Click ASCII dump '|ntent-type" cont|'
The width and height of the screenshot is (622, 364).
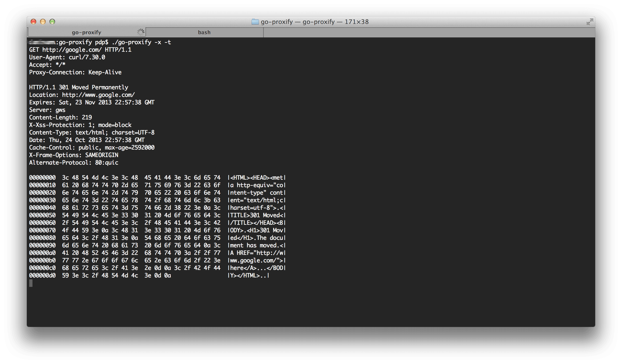(257, 193)
